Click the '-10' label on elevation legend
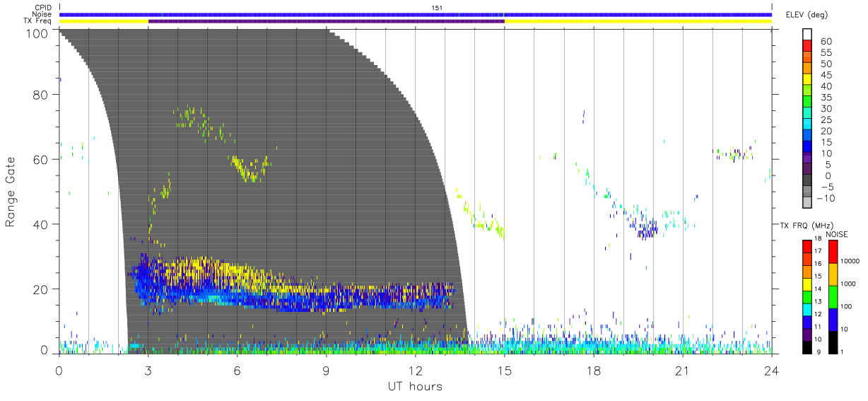Image resolution: width=868 pixels, height=401 pixels. pos(825,198)
